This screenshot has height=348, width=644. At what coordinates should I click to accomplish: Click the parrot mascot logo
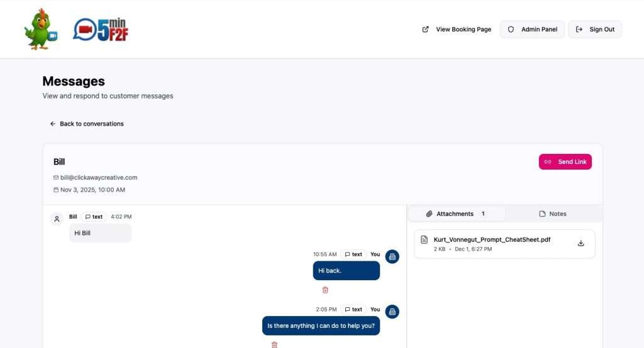(x=41, y=29)
